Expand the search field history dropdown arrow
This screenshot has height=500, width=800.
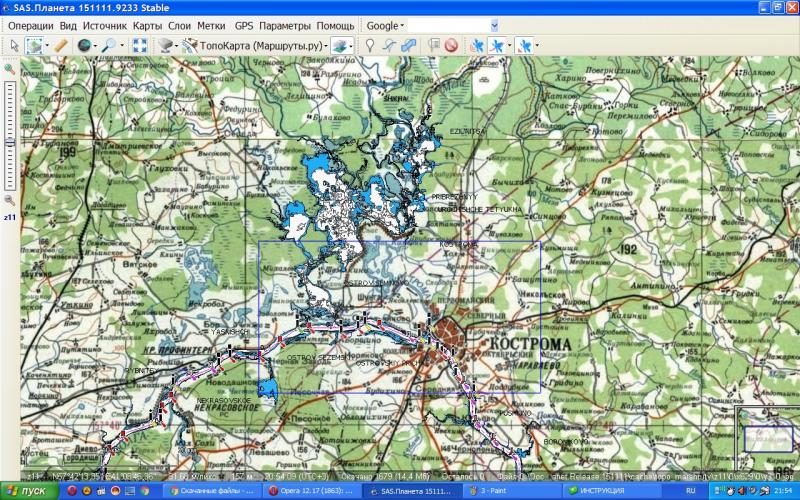tap(494, 24)
